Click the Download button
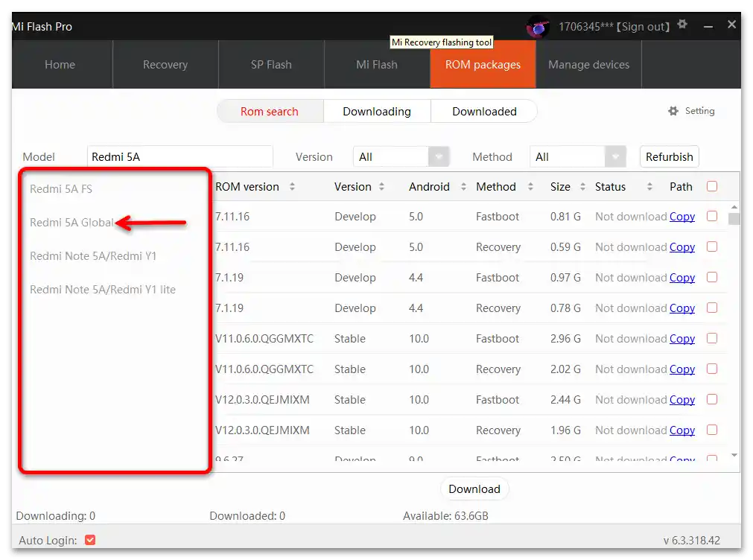Image resolution: width=753 pixels, height=560 pixels. [474, 489]
